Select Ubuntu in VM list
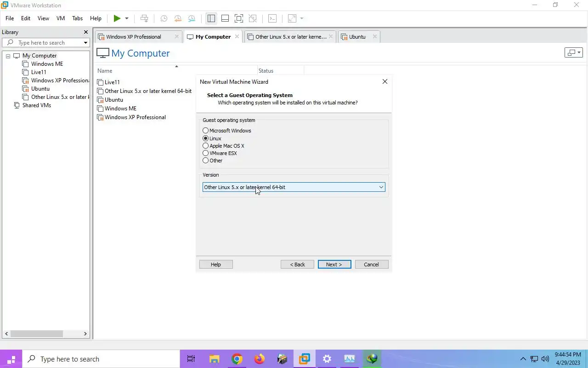The height and width of the screenshot is (368, 588). 110,100
